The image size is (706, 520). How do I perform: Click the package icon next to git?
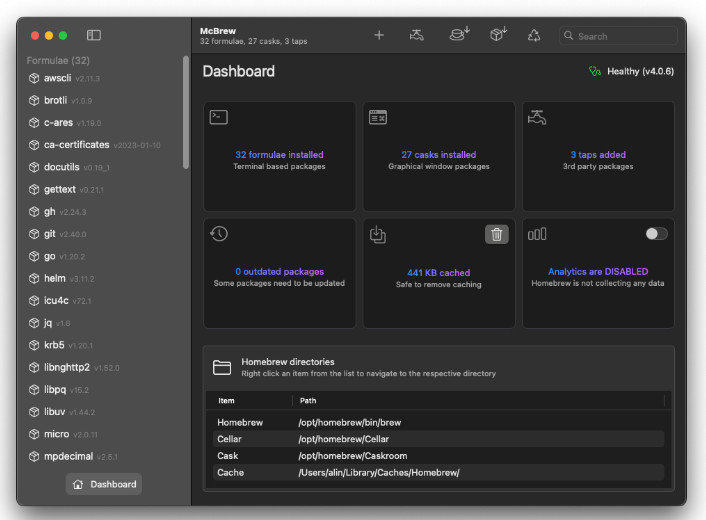pos(34,234)
